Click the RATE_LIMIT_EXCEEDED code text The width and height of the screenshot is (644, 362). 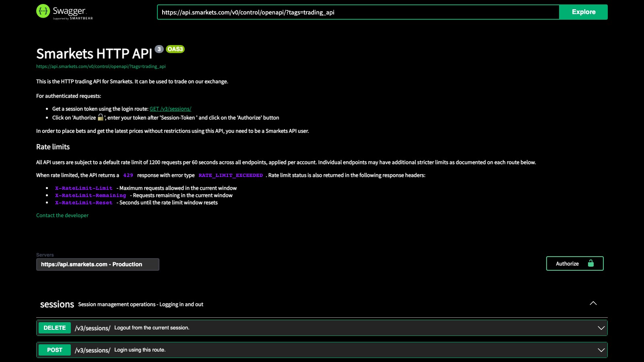click(231, 175)
